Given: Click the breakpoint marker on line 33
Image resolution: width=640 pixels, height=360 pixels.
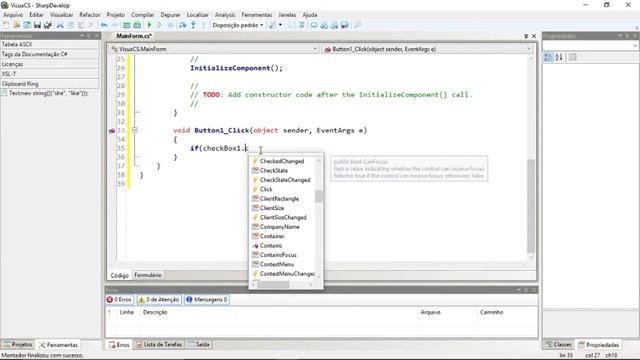Looking at the screenshot, I should coord(111,131).
